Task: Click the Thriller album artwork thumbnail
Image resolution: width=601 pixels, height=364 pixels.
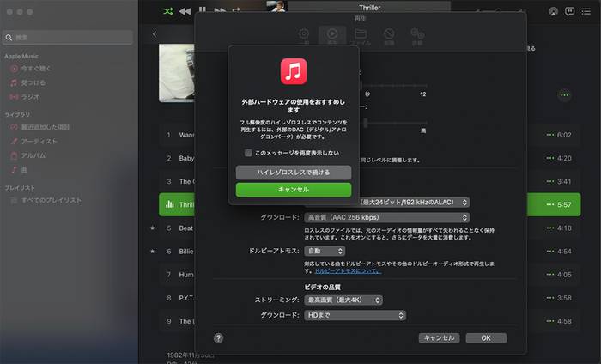Action: point(276,6)
